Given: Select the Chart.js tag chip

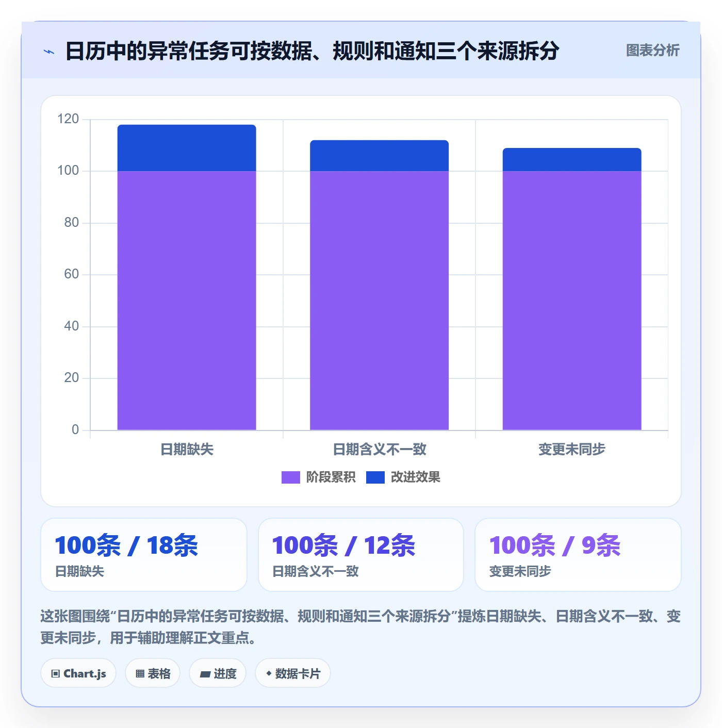Looking at the screenshot, I should point(78,673).
